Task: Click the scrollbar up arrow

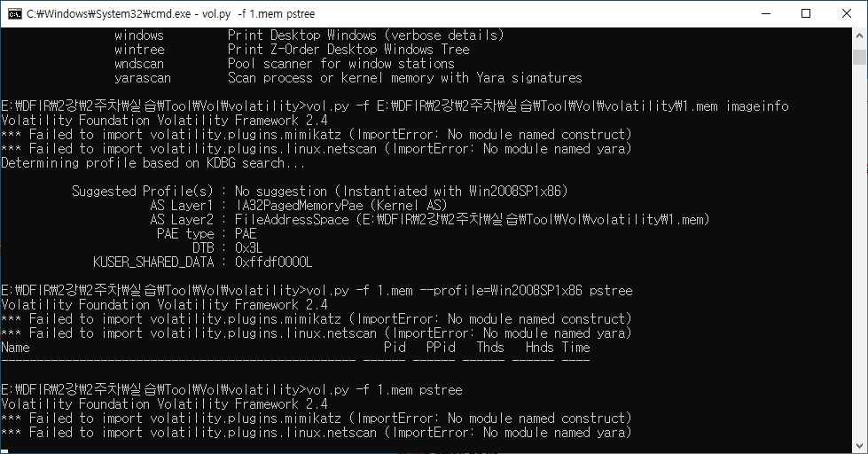Action: pyautogui.click(x=859, y=35)
